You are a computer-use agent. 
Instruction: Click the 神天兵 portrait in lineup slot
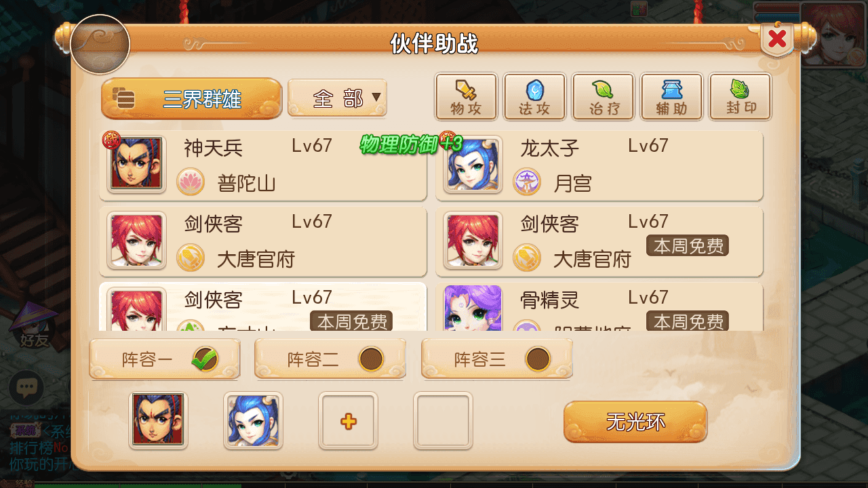pyautogui.click(x=158, y=420)
